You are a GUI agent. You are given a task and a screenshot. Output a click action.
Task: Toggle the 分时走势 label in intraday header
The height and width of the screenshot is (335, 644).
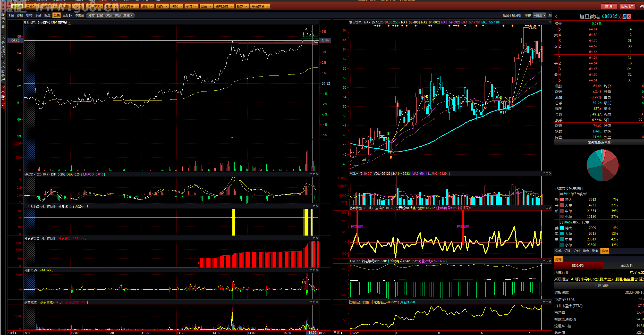(x=44, y=23)
